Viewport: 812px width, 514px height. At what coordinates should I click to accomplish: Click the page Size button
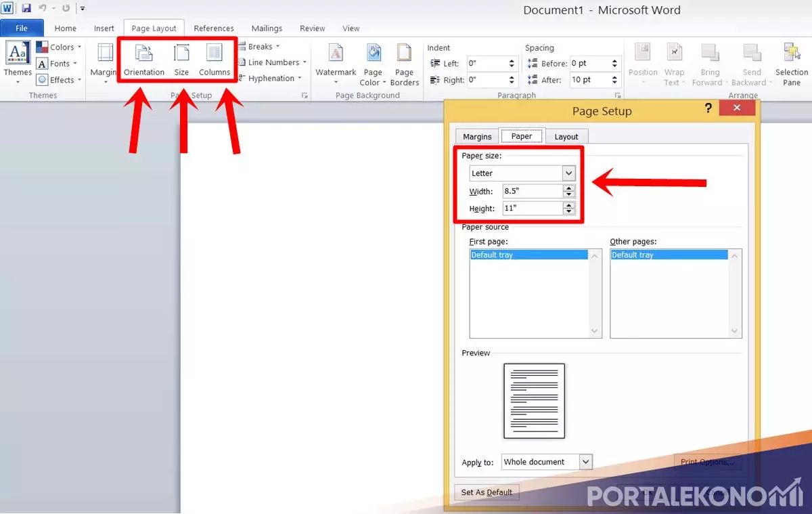point(181,61)
